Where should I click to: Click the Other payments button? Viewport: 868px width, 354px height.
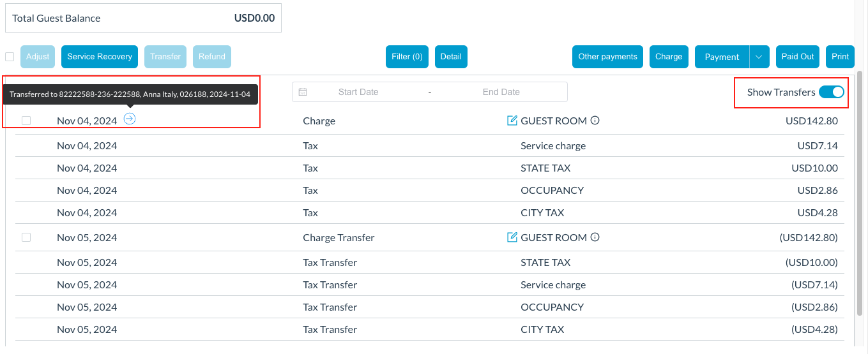607,57
